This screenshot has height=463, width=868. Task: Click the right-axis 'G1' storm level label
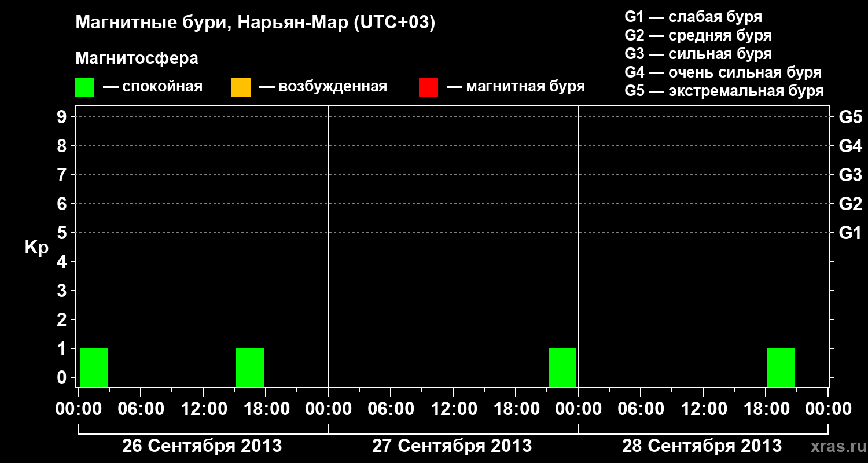851,233
